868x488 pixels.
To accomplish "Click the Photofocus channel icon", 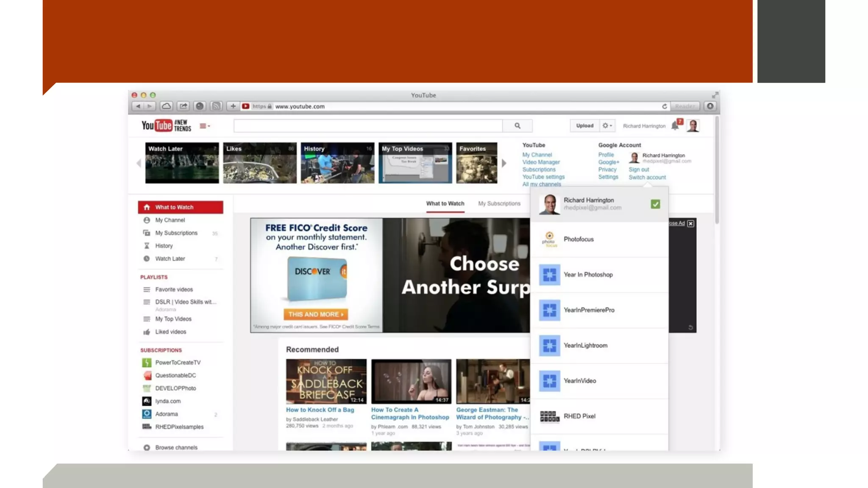I will pyautogui.click(x=549, y=239).
